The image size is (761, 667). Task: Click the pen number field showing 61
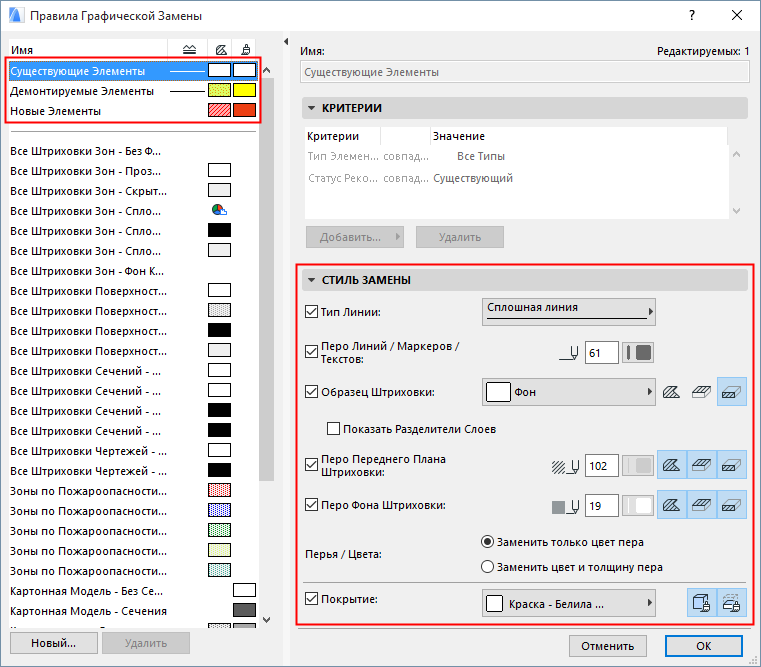coord(602,352)
